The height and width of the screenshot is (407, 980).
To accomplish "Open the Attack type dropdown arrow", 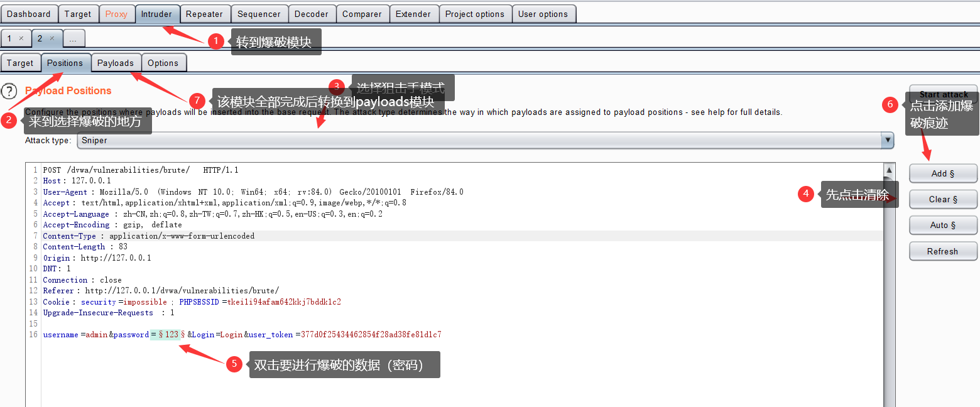I will [x=888, y=140].
